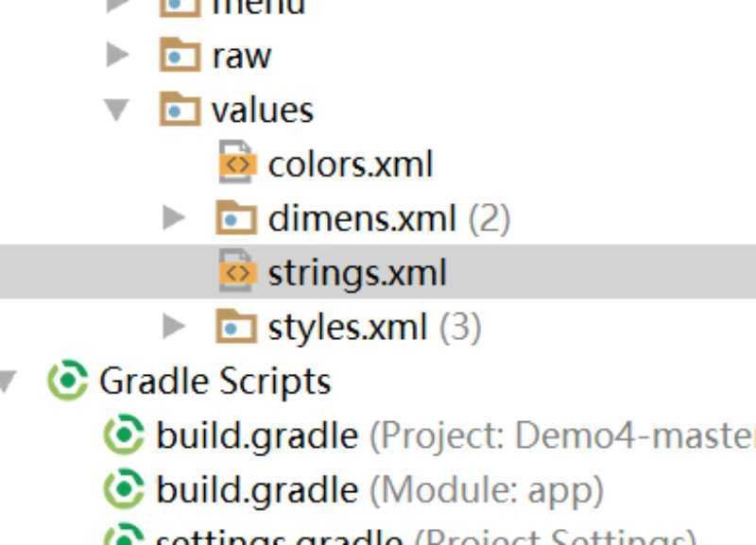The image size is (756, 545).
Task: Click the values folder icon
Action: (180, 109)
